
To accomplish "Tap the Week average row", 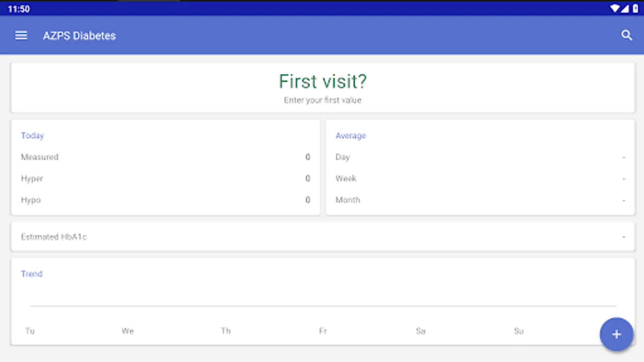I will [x=480, y=179].
